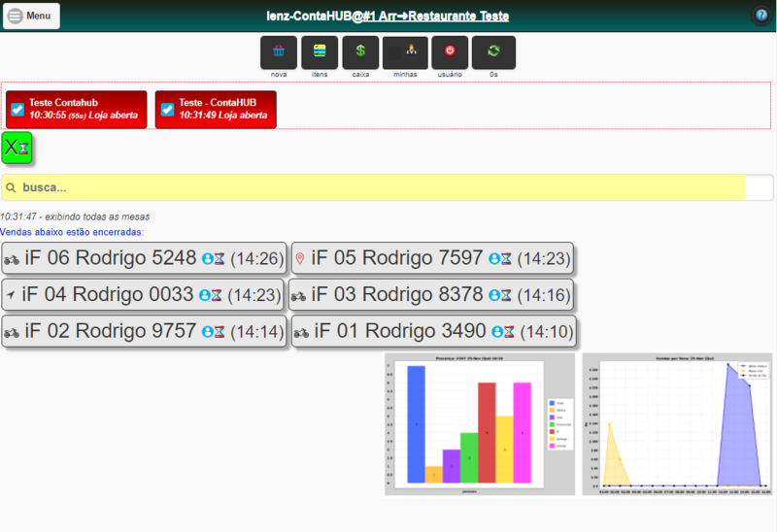This screenshot has height=532, width=777.
Task: Click location pin icon on iF 05
Action: pyautogui.click(x=300, y=258)
